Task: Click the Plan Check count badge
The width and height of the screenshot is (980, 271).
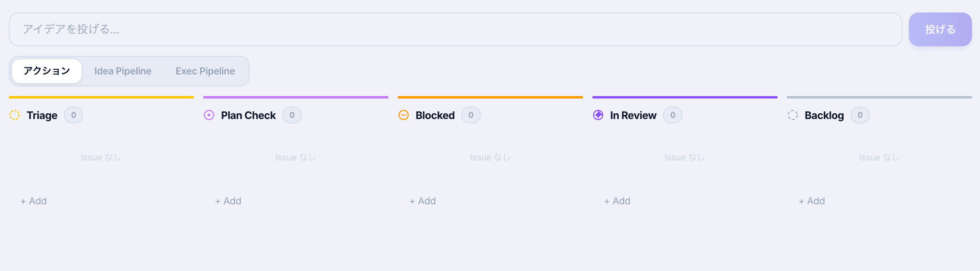Action: pos(292,115)
